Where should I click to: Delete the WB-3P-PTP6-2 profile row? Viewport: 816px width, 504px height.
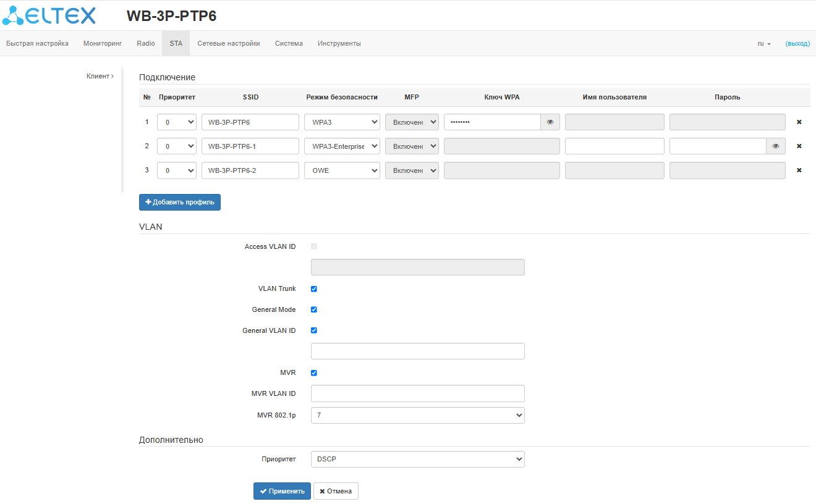tap(799, 170)
